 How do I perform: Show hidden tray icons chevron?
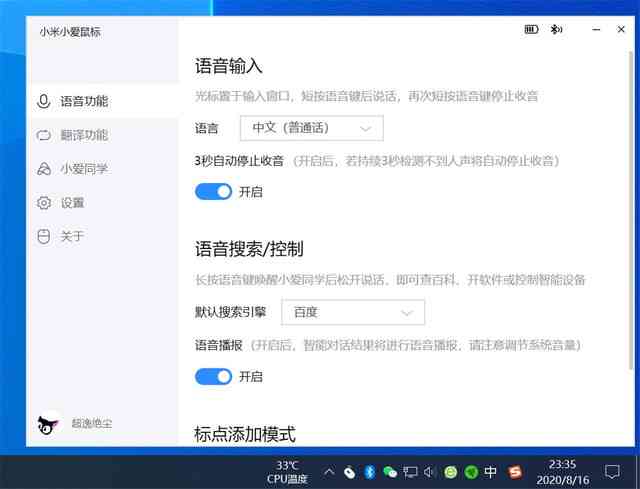(x=329, y=472)
